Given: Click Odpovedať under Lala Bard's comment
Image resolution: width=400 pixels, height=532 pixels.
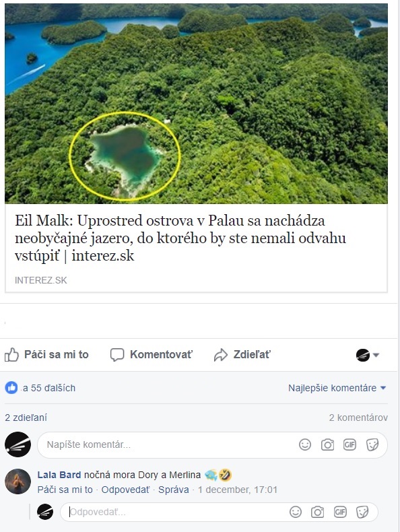Looking at the screenshot, I should pos(125,490).
